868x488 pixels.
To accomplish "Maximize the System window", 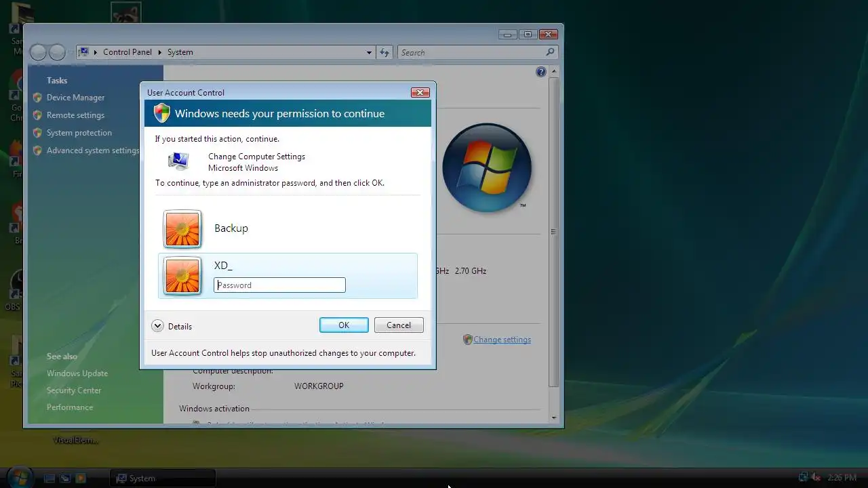I will point(528,34).
